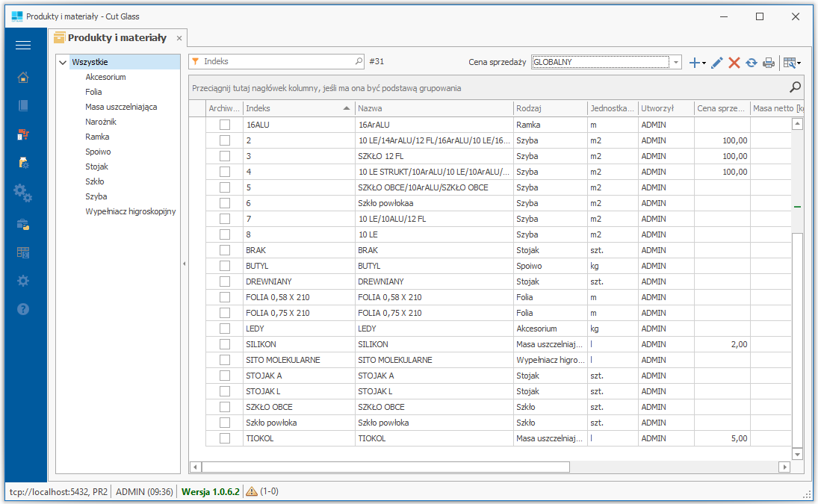
Task: Click the briefcase icon in sidebar
Action: coord(23,225)
